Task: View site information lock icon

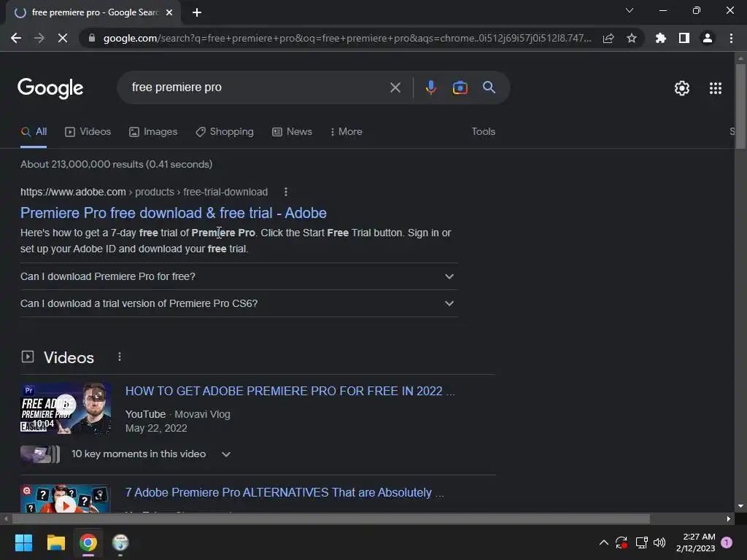Action: click(92, 38)
